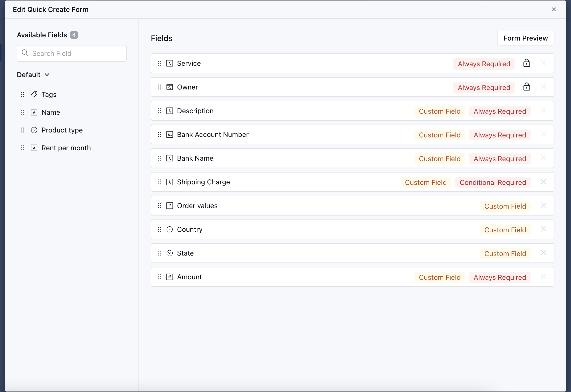
Task: Remove the State field
Action: (544, 253)
